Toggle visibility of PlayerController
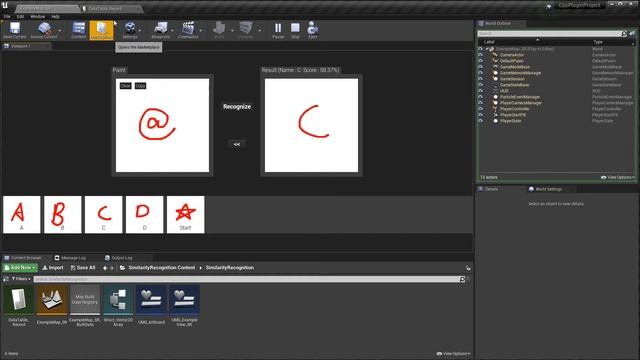 480,109
